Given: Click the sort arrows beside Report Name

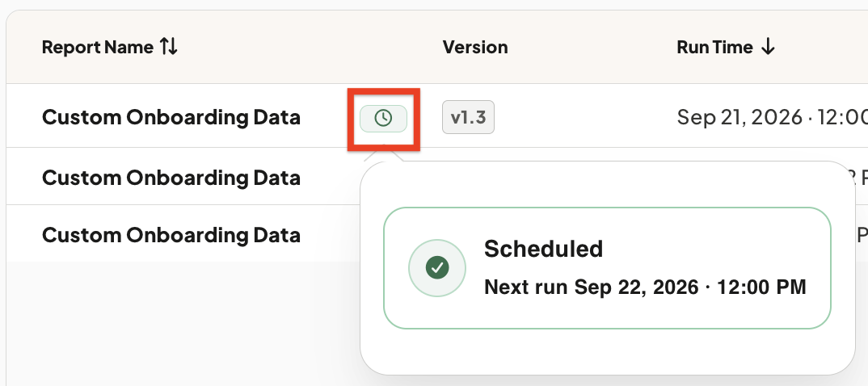Looking at the screenshot, I should [x=169, y=47].
